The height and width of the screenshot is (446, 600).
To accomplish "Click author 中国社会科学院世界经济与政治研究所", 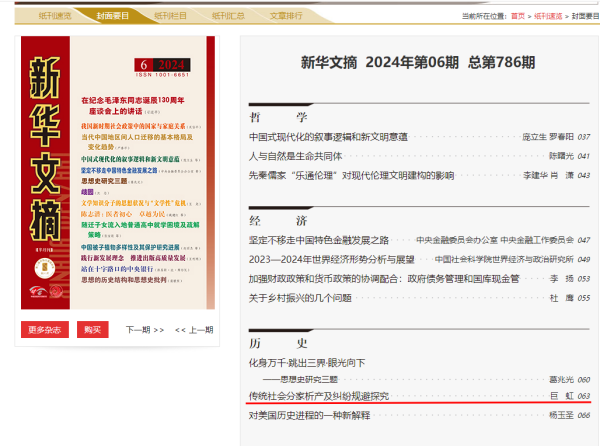I will tap(504, 259).
